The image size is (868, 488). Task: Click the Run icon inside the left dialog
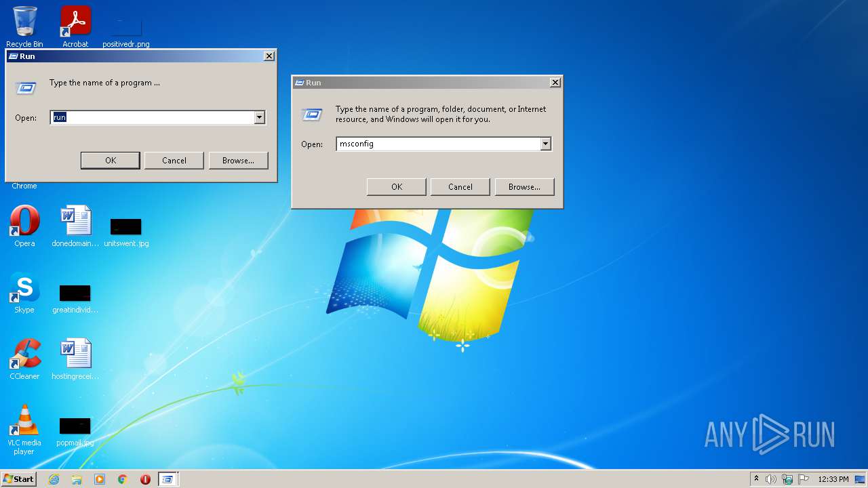(26, 88)
